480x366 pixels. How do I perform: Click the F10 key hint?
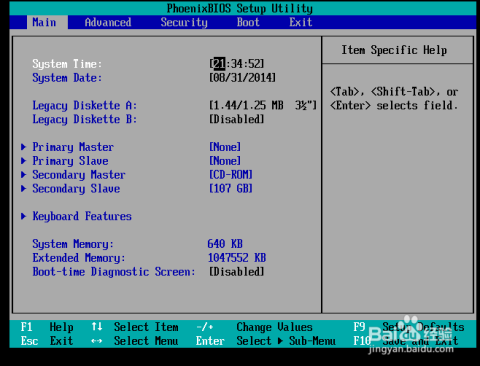(x=362, y=341)
